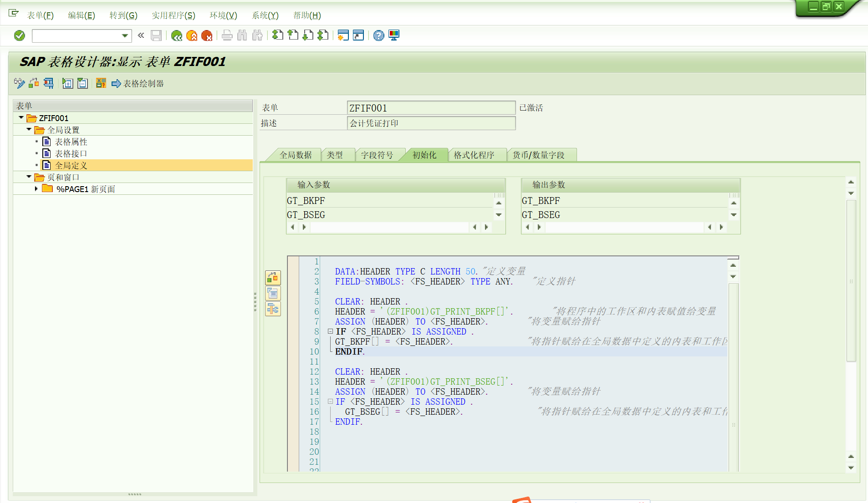Click the Test form icon in toolbar
The width and height of the screenshot is (868, 503).
[x=48, y=83]
